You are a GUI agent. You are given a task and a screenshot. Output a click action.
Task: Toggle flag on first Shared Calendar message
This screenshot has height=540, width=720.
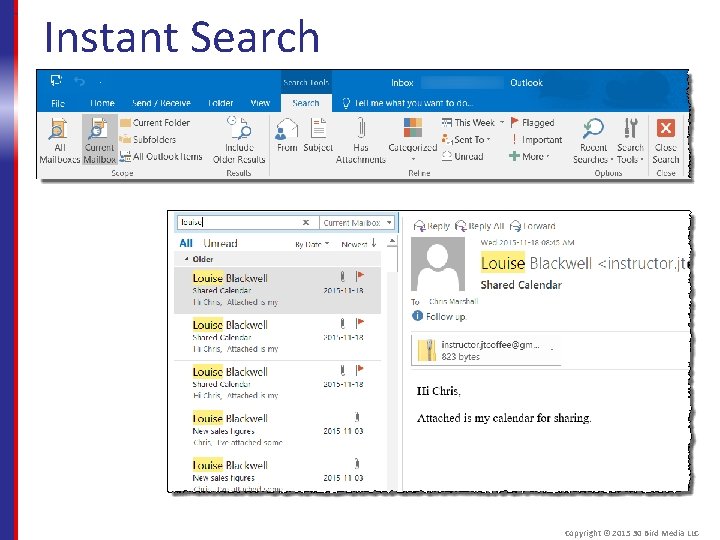point(360,276)
